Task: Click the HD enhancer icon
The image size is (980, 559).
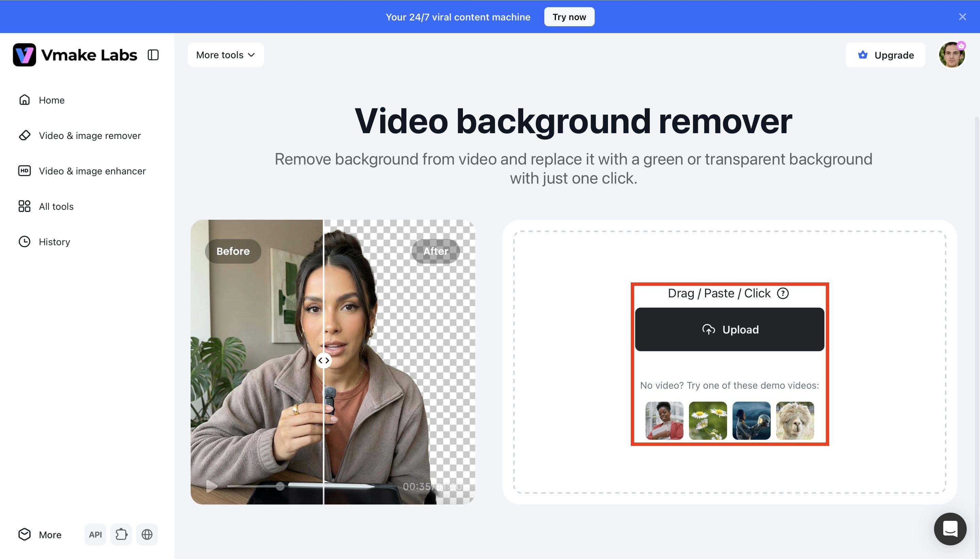Action: (x=25, y=170)
